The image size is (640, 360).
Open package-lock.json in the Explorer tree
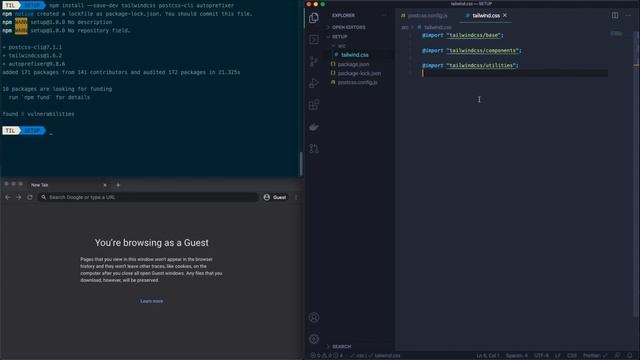[359, 73]
